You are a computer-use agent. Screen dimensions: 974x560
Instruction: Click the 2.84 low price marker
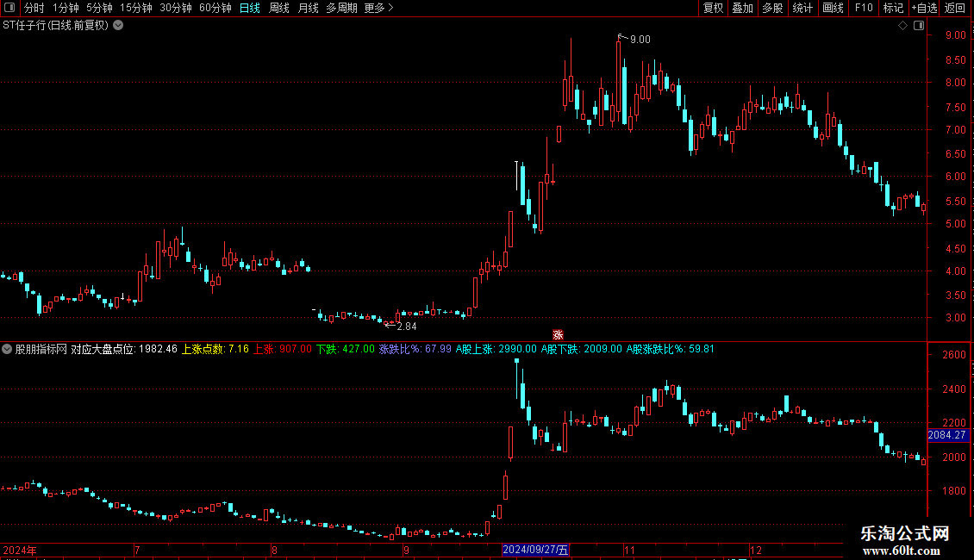click(x=406, y=327)
